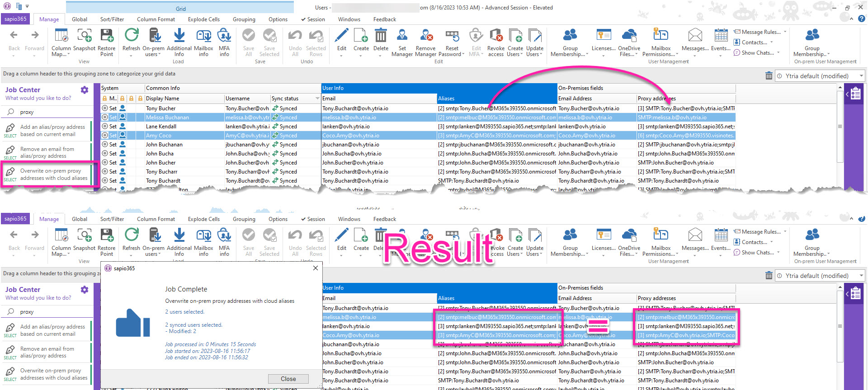Expand Group Membership dropdown in upper User Management

pyautogui.click(x=587, y=55)
